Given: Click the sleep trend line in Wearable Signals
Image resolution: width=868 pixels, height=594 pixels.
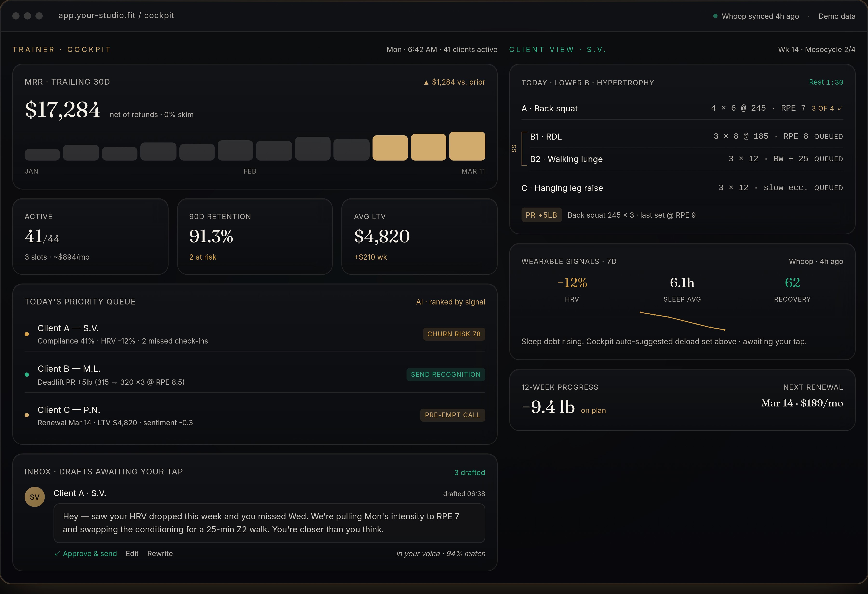Looking at the screenshot, I should pyautogui.click(x=682, y=321).
